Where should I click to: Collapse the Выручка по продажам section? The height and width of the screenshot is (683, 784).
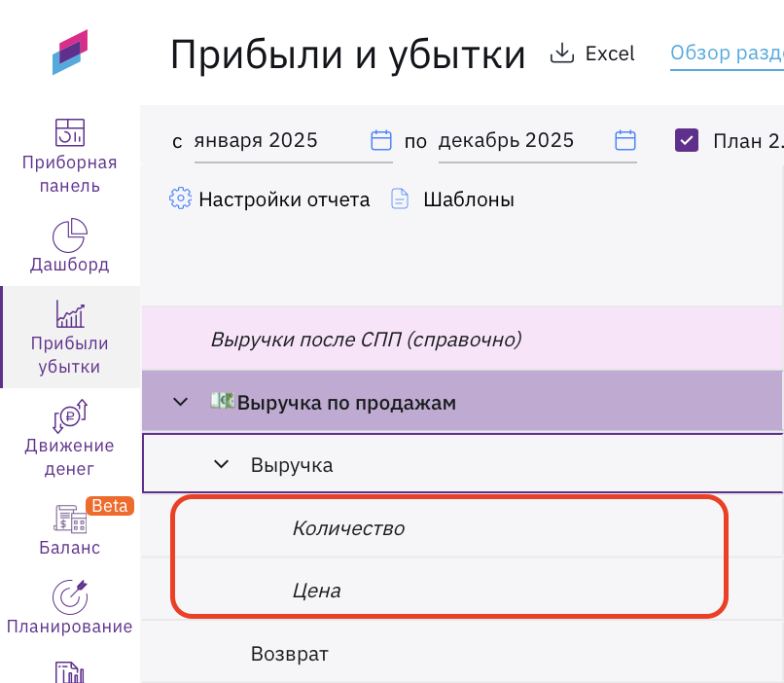(x=180, y=402)
